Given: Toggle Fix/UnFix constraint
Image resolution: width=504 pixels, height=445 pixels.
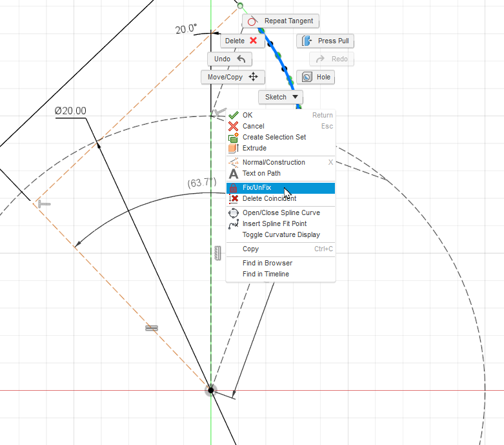Looking at the screenshot, I should click(257, 187).
